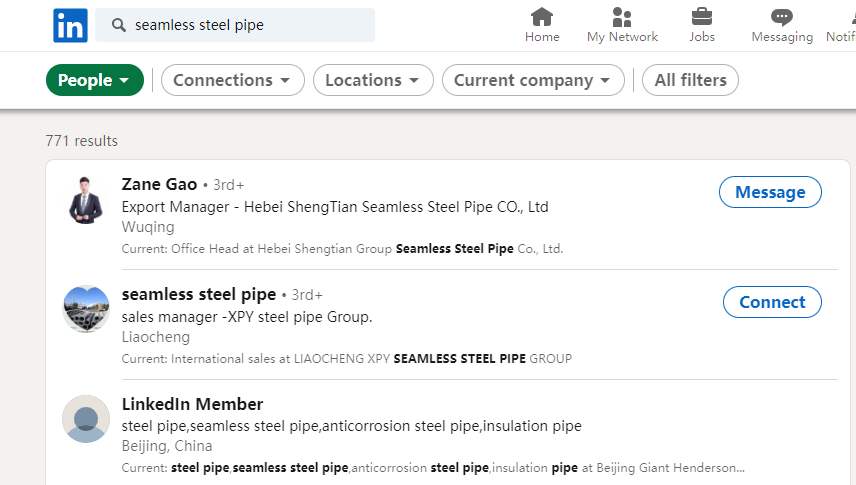Viewport: 856px width, 485px height.
Task: Message Zane Gao
Action: tap(770, 192)
